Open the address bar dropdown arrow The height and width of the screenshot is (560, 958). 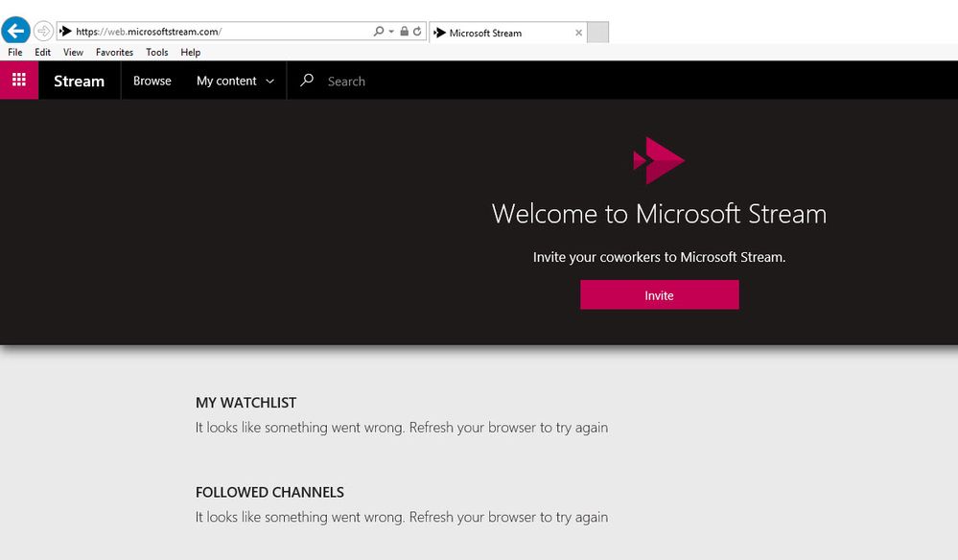pos(391,31)
